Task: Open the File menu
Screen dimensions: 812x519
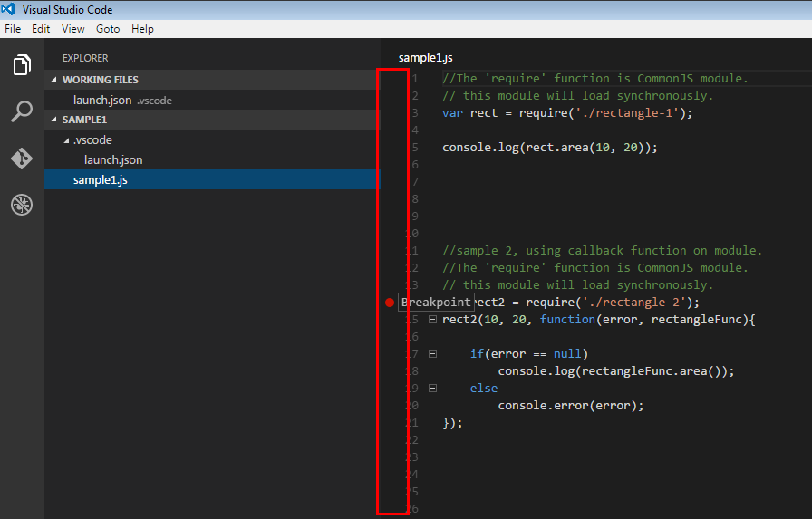Action: pyautogui.click(x=13, y=29)
